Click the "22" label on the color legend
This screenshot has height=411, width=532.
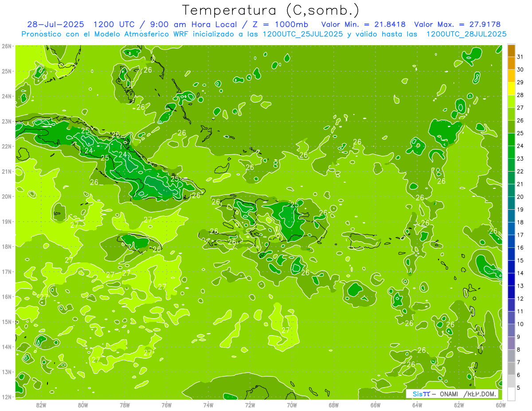pos(520,171)
